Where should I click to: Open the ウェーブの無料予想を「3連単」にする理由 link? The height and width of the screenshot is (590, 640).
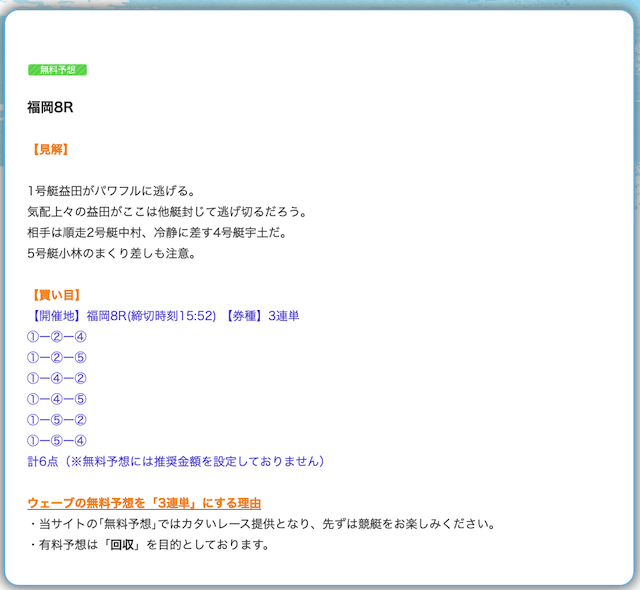click(144, 503)
